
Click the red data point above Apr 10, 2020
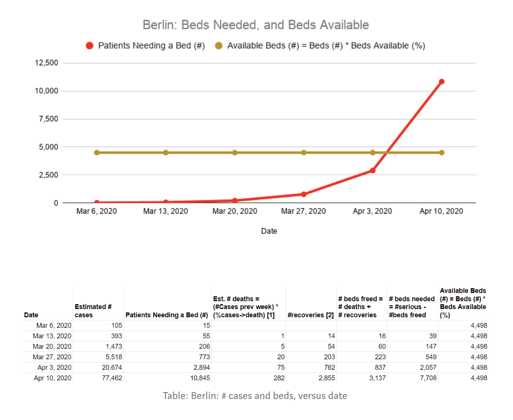tap(442, 82)
